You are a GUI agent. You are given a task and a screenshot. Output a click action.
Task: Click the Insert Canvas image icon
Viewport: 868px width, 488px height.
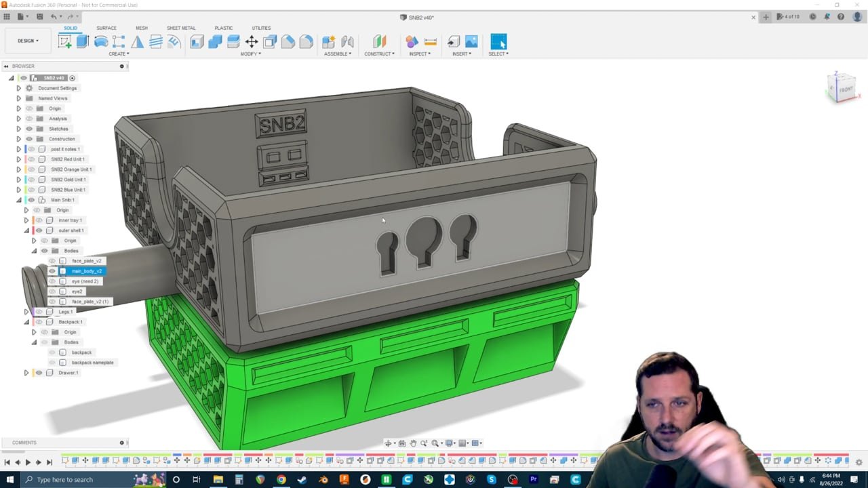(x=471, y=41)
